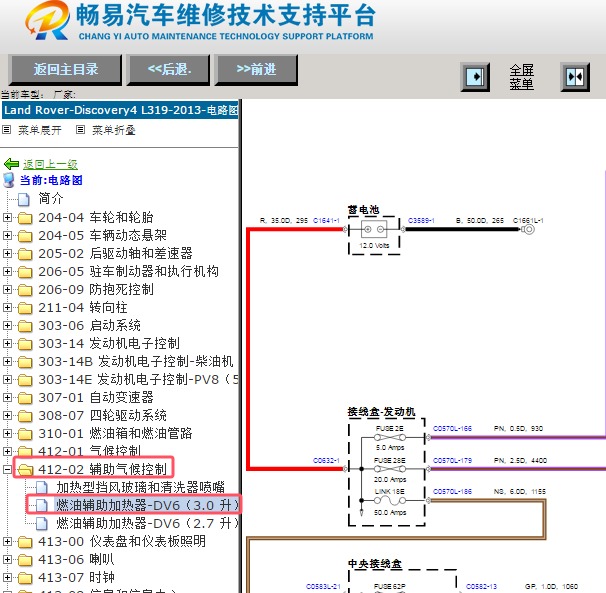Click the 当前:电路图 computer icon

point(9,180)
